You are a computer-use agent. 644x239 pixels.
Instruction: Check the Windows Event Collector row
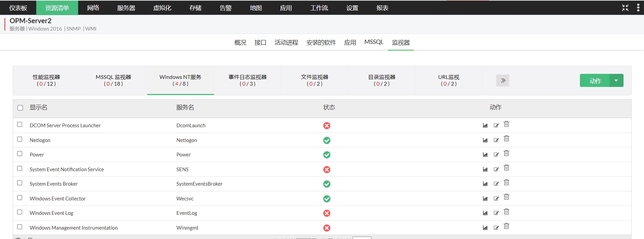click(20, 198)
